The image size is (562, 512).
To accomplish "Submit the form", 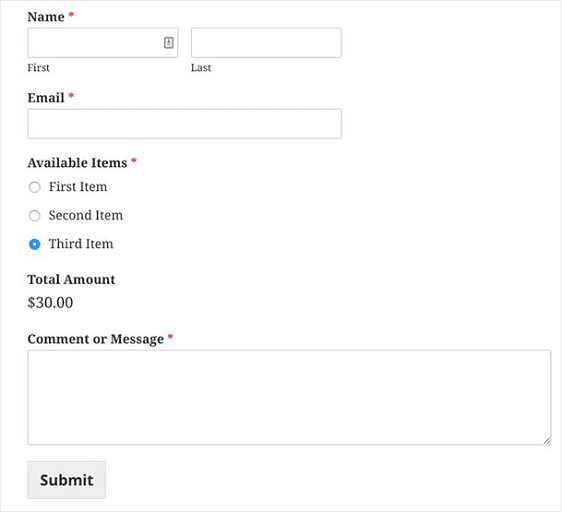I will [x=67, y=480].
